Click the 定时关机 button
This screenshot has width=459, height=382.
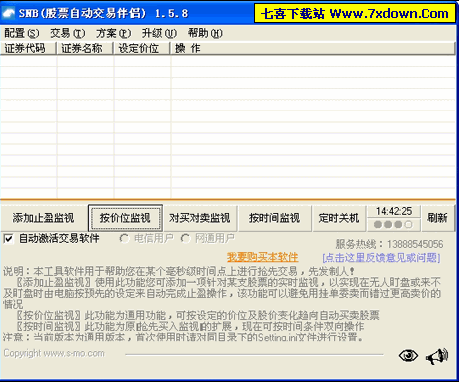click(339, 218)
